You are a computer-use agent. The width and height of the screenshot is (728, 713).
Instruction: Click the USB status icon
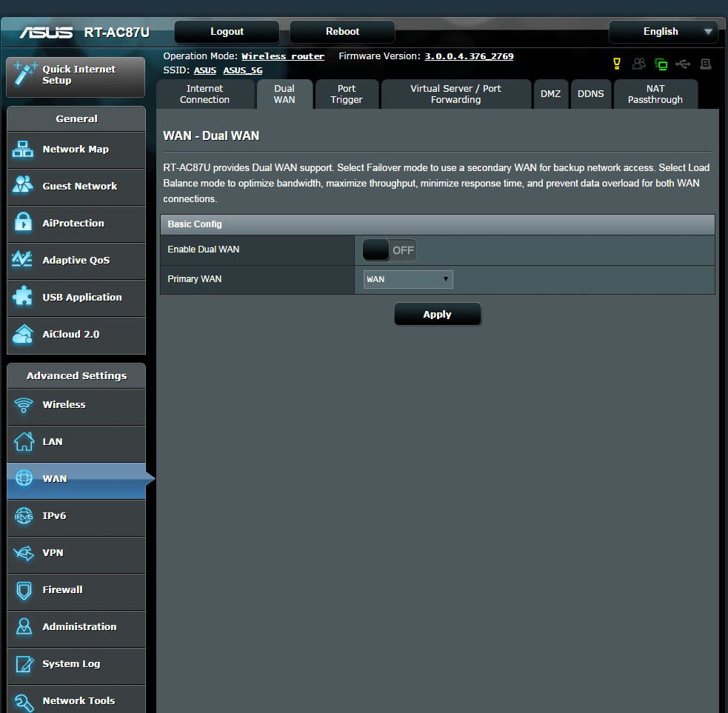coord(683,64)
